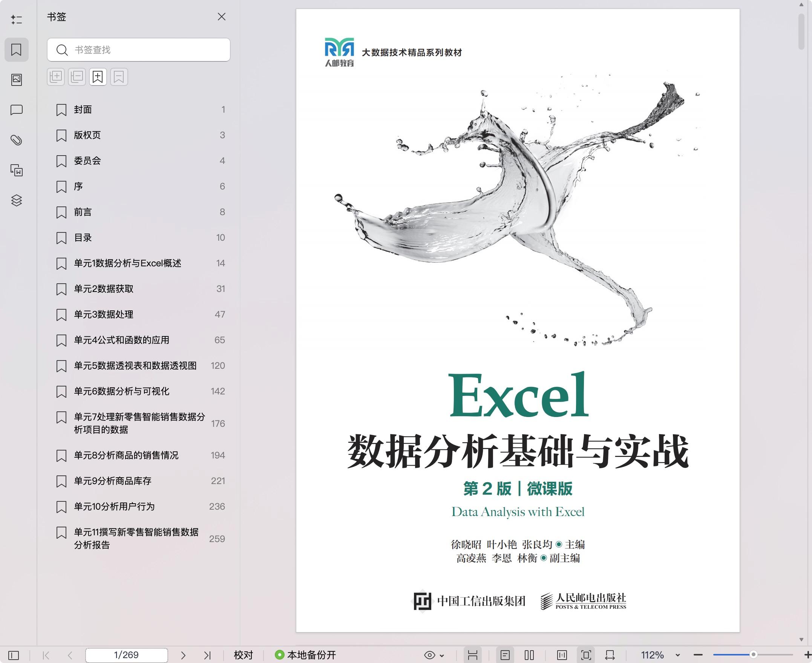Screen dimensions: 812x663
Task: Expand all bookmarks icon
Action: (x=56, y=77)
